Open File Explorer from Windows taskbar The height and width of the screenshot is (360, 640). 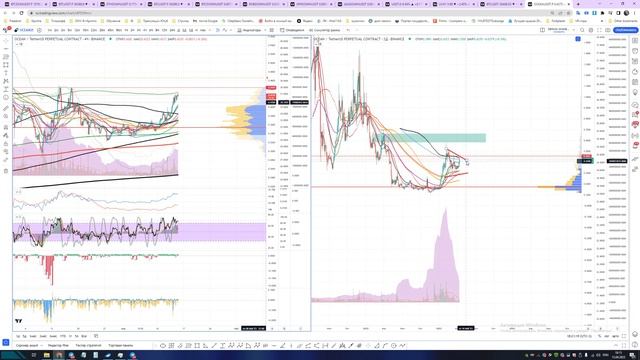click(x=46, y=355)
